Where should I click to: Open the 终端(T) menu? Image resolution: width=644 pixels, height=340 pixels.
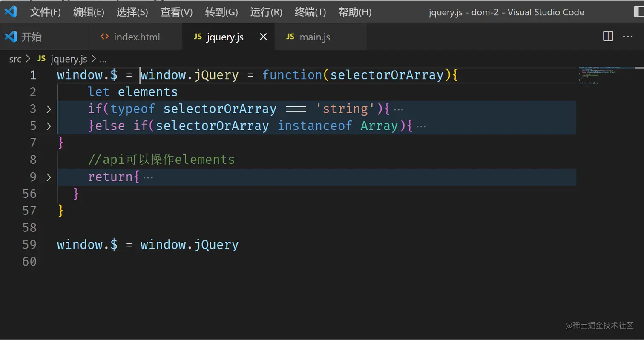[310, 12]
